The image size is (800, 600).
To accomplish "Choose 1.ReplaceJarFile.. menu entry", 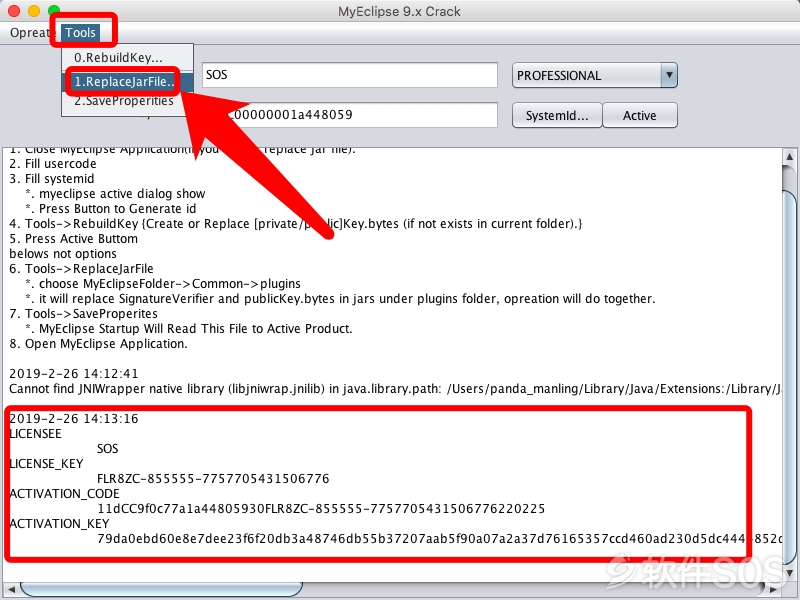I will (x=127, y=82).
